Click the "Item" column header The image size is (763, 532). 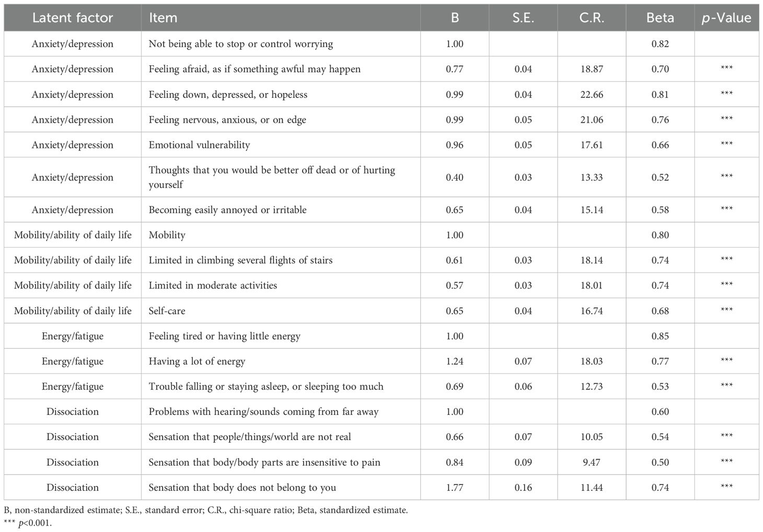(x=163, y=18)
